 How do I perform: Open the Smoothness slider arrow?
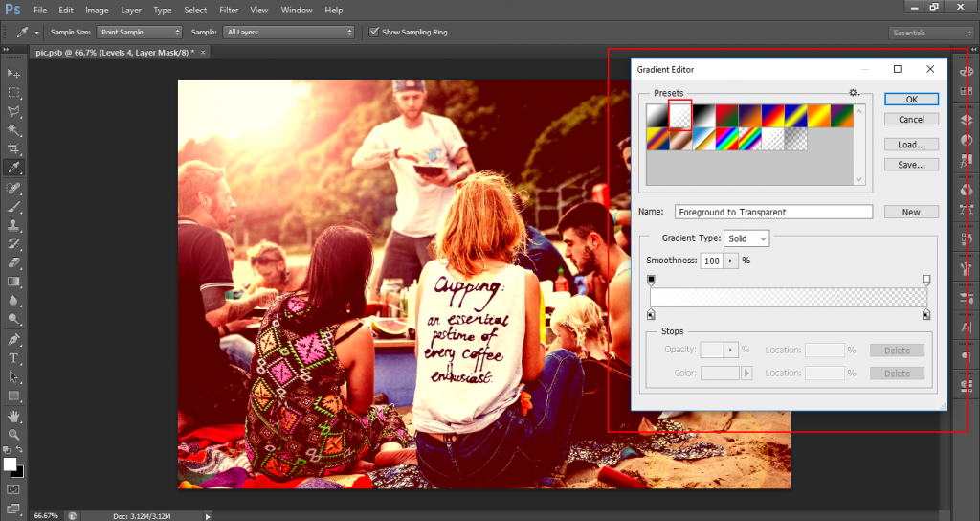[x=730, y=260]
